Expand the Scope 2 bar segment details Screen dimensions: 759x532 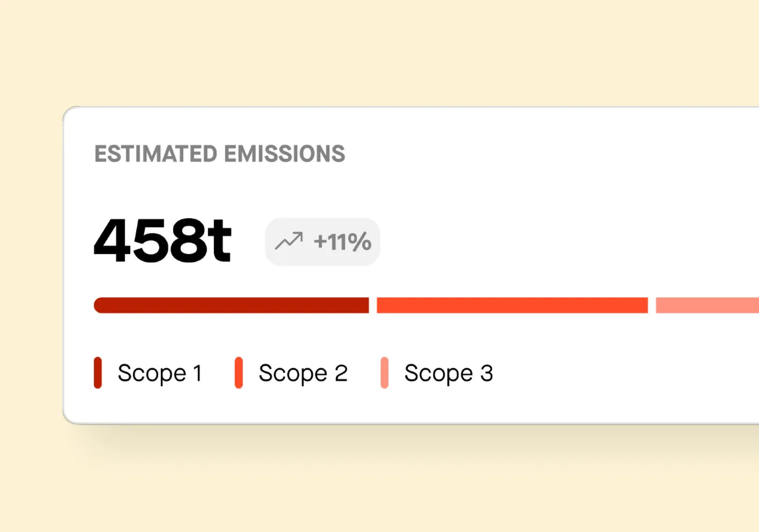(x=513, y=305)
